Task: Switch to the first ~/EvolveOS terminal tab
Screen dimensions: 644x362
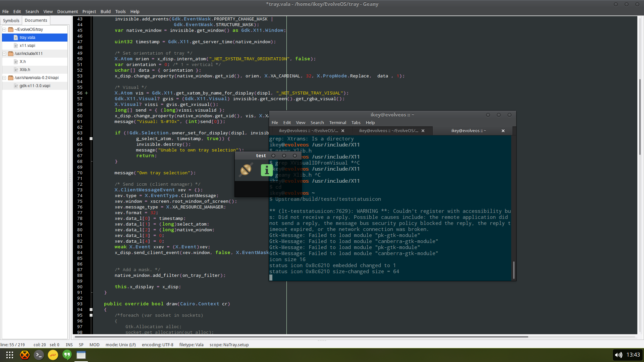Action: point(309,131)
